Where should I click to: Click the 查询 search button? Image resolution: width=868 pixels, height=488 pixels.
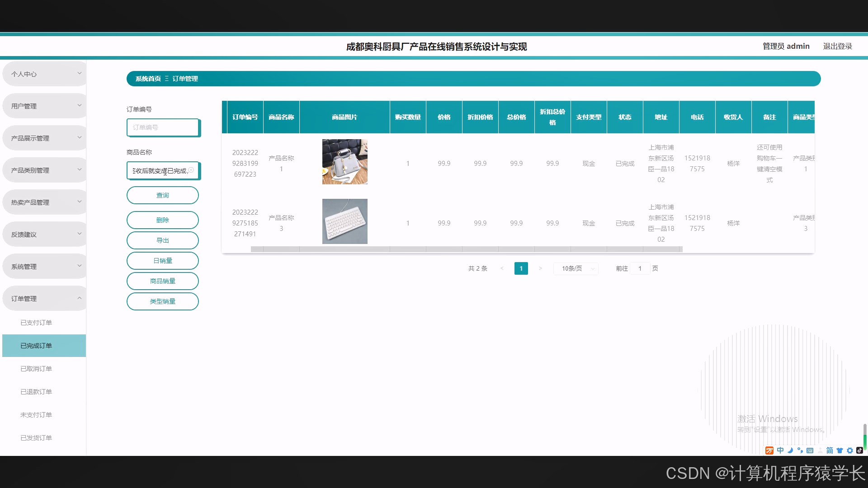[x=162, y=195]
